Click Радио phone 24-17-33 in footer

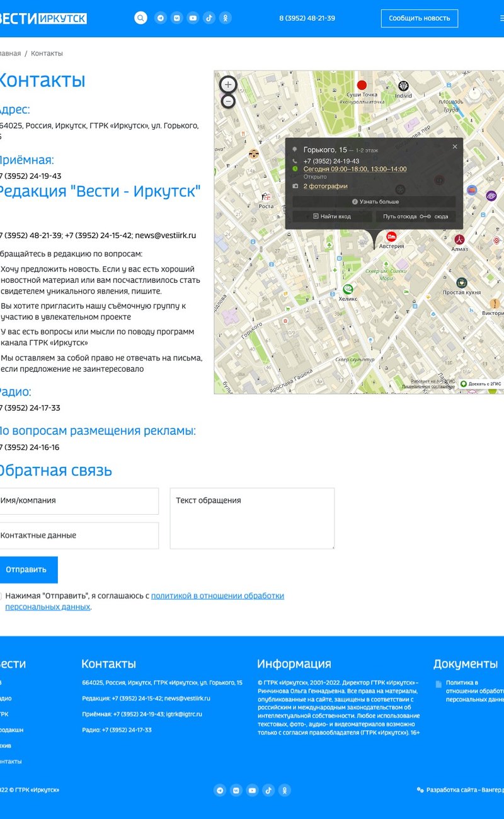point(127,730)
